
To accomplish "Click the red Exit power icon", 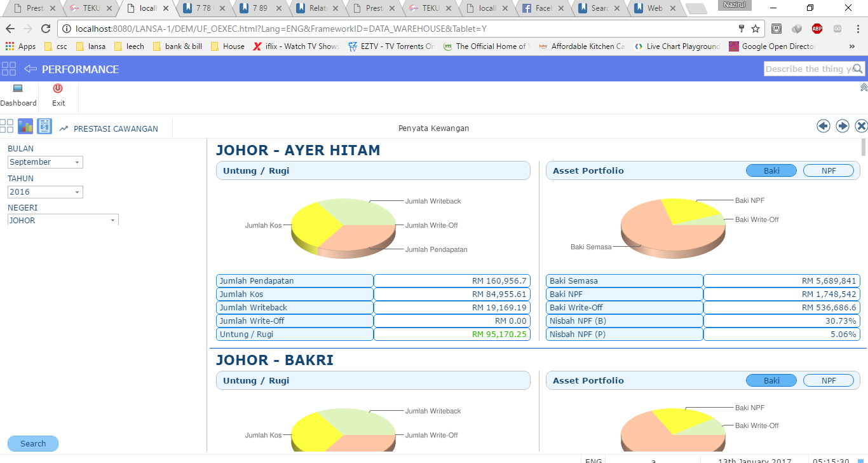I will click(x=58, y=89).
